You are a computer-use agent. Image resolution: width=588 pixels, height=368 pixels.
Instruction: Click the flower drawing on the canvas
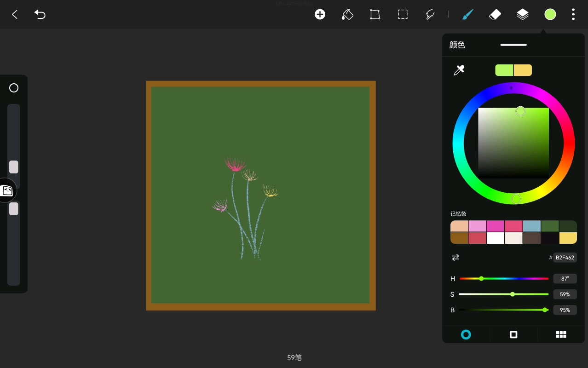point(246,208)
